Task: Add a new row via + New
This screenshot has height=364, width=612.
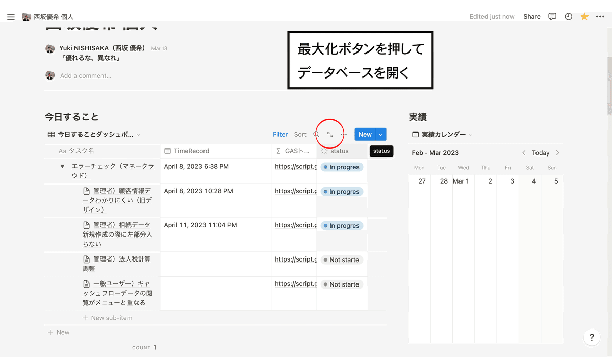Action: (59, 332)
